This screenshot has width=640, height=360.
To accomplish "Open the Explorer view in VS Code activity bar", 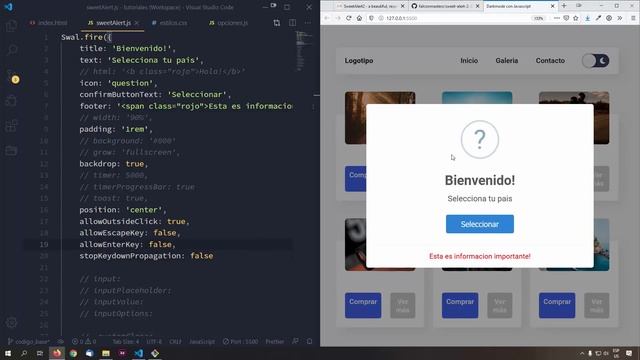I will [x=11, y=26].
